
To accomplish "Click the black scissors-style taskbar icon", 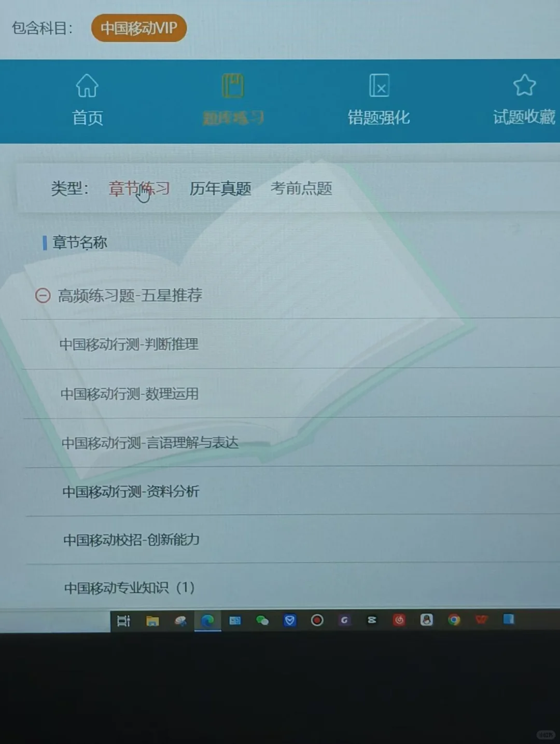I will 372,620.
